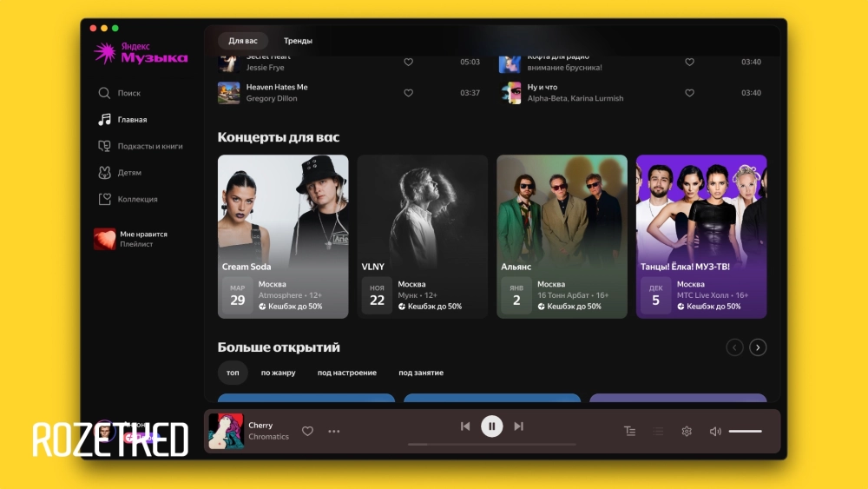Adjust the volume slider

(746, 432)
